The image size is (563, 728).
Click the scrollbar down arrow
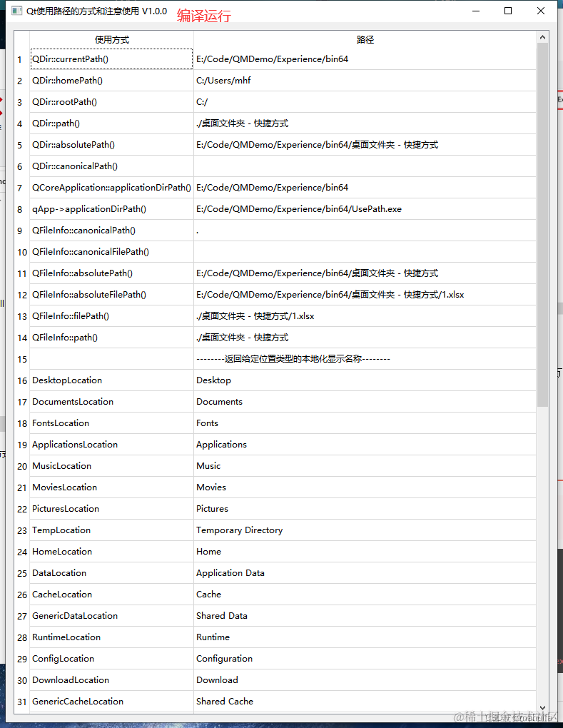click(542, 707)
